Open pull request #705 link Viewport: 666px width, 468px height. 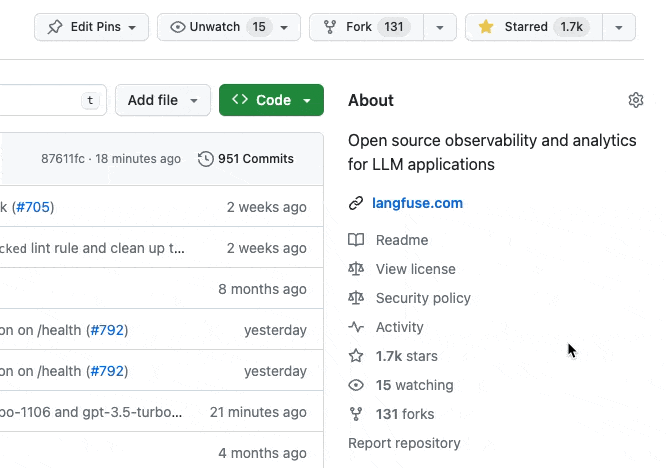click(x=34, y=207)
